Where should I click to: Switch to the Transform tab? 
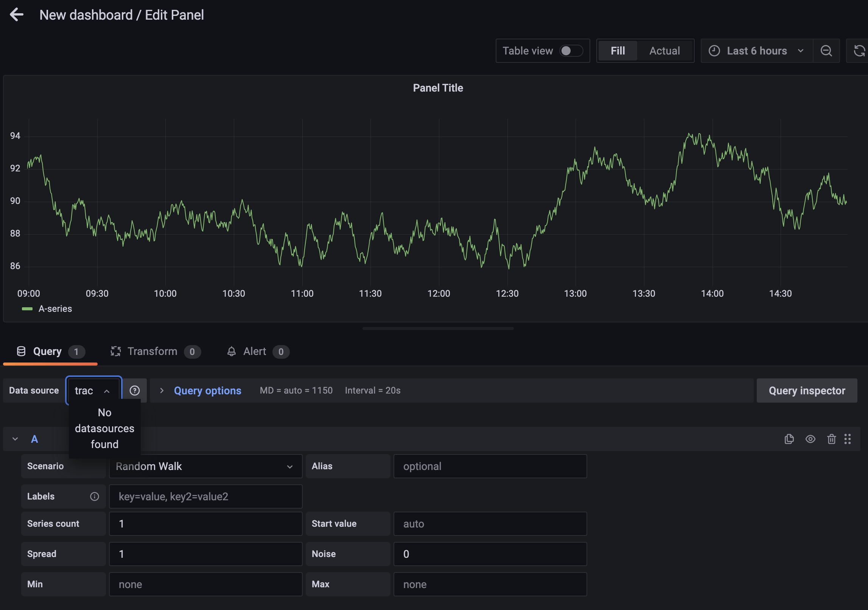coord(152,351)
